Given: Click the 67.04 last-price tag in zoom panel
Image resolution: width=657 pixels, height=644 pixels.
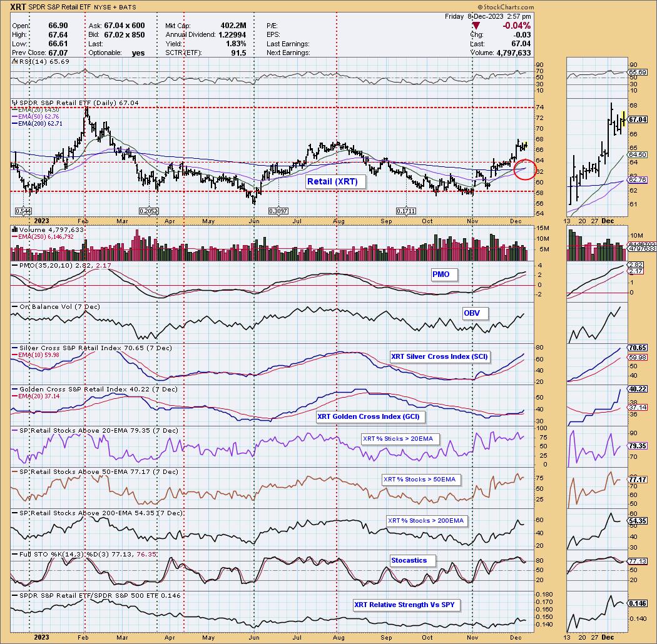Looking at the screenshot, I should [638, 120].
